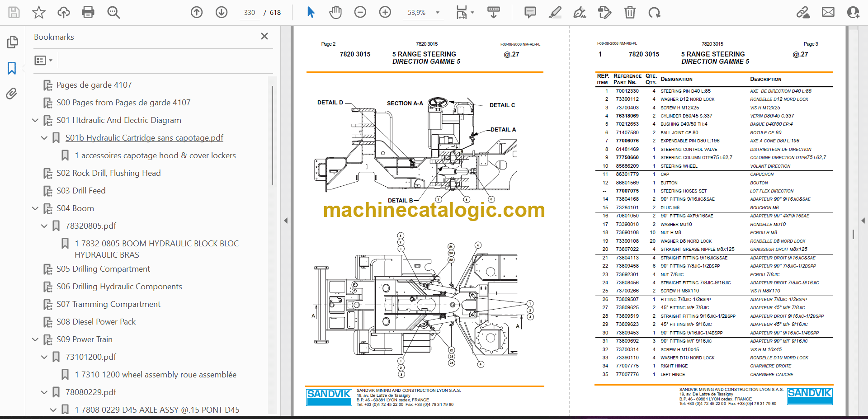Image resolution: width=868 pixels, height=419 pixels.
Task: Collapse the S04 Boom bookmark
Action: (35, 208)
